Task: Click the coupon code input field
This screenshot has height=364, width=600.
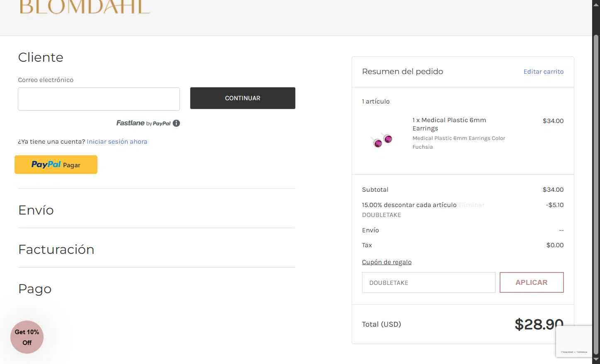Action: click(x=428, y=282)
